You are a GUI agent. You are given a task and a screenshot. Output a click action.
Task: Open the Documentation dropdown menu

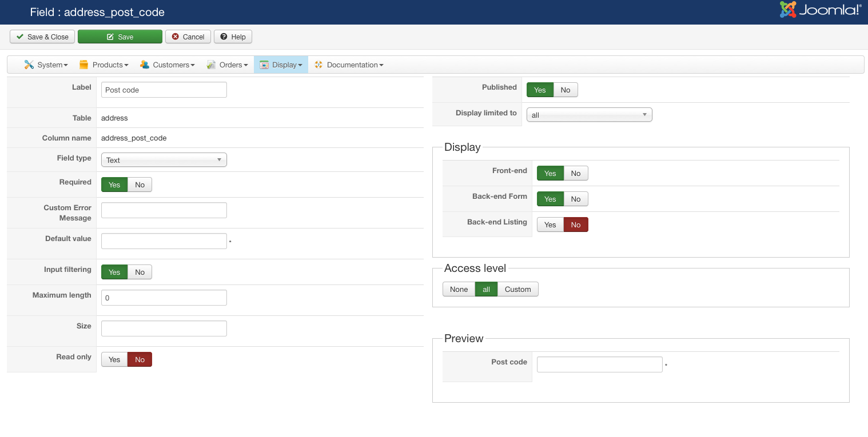355,65
